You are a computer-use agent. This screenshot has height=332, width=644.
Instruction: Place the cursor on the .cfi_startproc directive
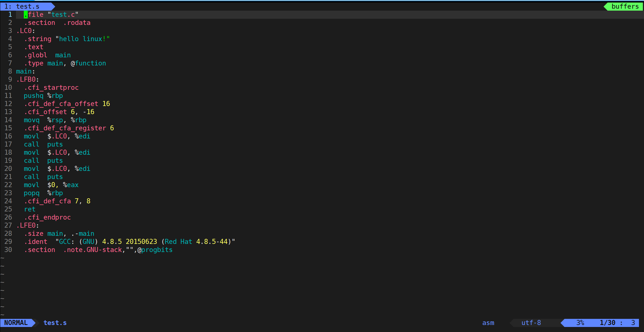51,88
